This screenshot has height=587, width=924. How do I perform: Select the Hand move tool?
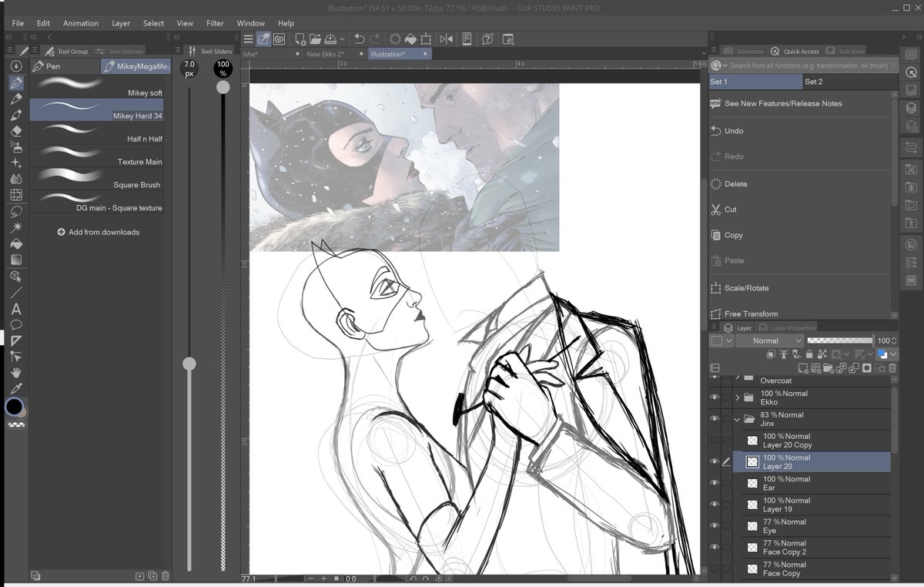point(15,373)
